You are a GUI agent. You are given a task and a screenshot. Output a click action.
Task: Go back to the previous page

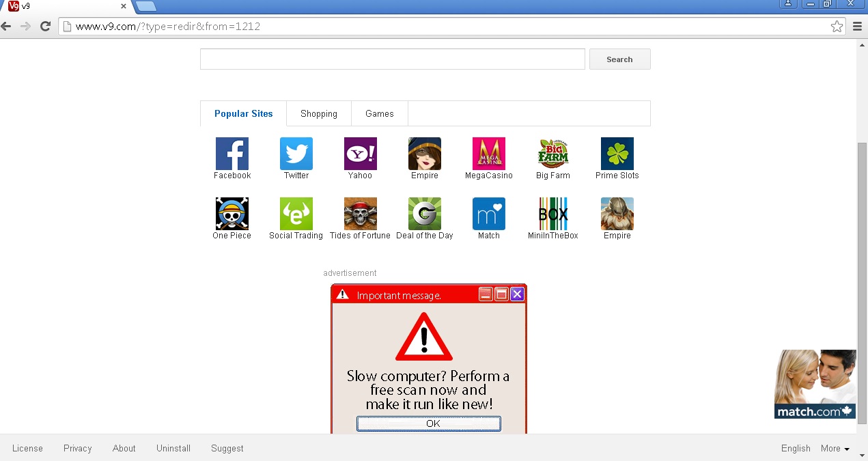click(6, 27)
